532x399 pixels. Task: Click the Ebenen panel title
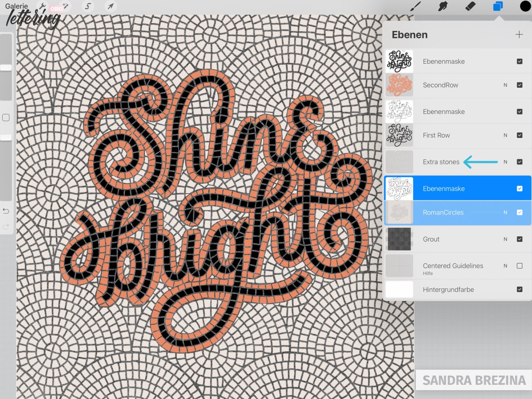click(410, 35)
